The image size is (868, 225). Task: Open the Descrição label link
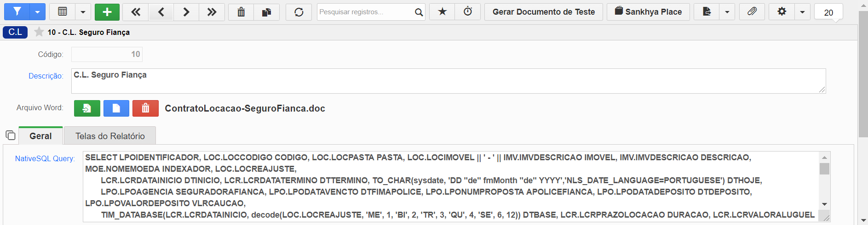pyautogui.click(x=46, y=76)
